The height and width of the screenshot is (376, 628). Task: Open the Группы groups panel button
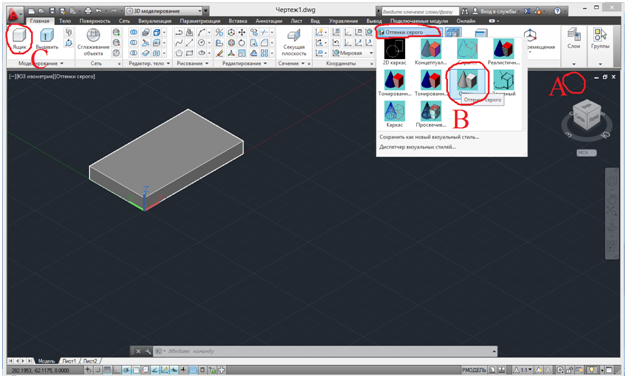(600, 38)
